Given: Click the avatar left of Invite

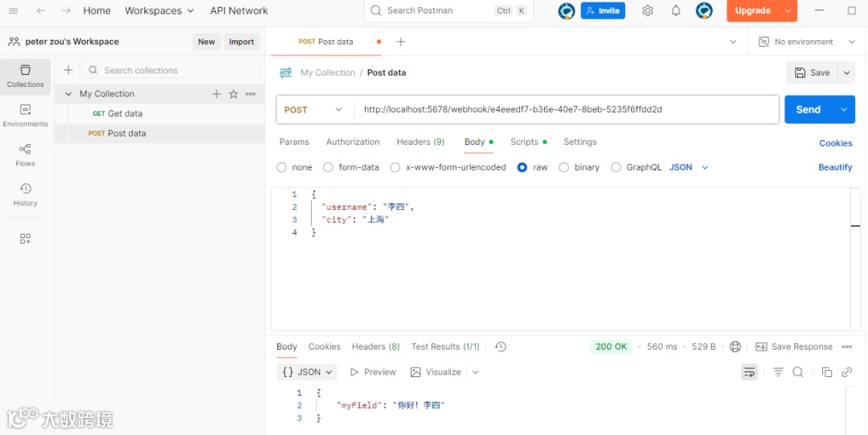Looking at the screenshot, I should coord(567,10).
